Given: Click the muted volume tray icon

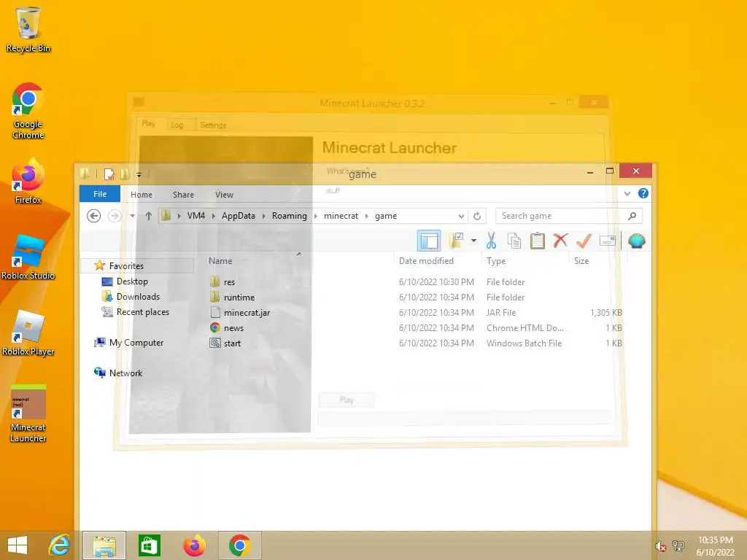Looking at the screenshot, I should (660, 546).
